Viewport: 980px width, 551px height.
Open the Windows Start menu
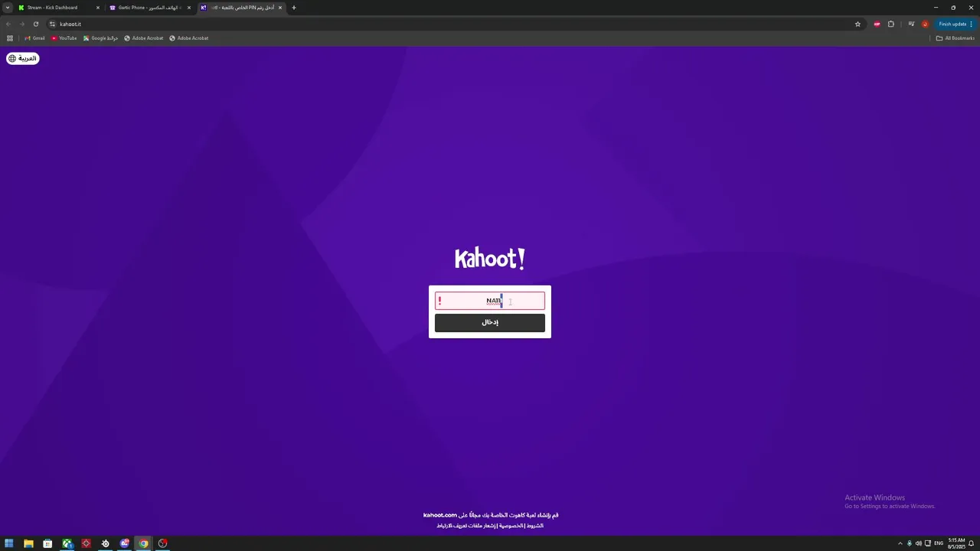click(9, 544)
